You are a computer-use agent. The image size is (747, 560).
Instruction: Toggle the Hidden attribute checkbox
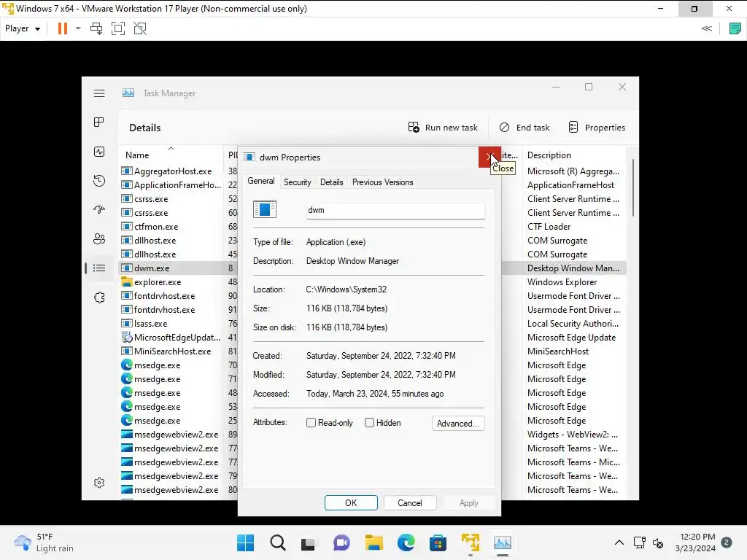(369, 423)
